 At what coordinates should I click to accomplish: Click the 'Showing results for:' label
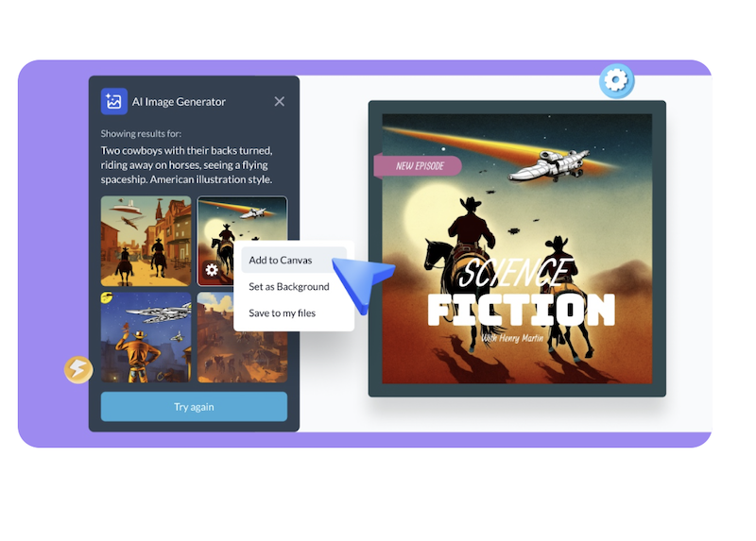[141, 133]
